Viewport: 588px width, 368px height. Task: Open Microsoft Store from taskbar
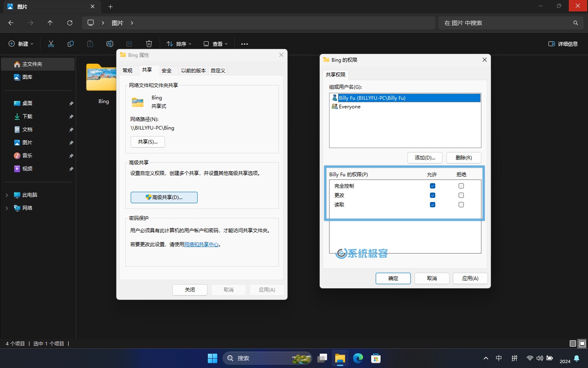[376, 358]
